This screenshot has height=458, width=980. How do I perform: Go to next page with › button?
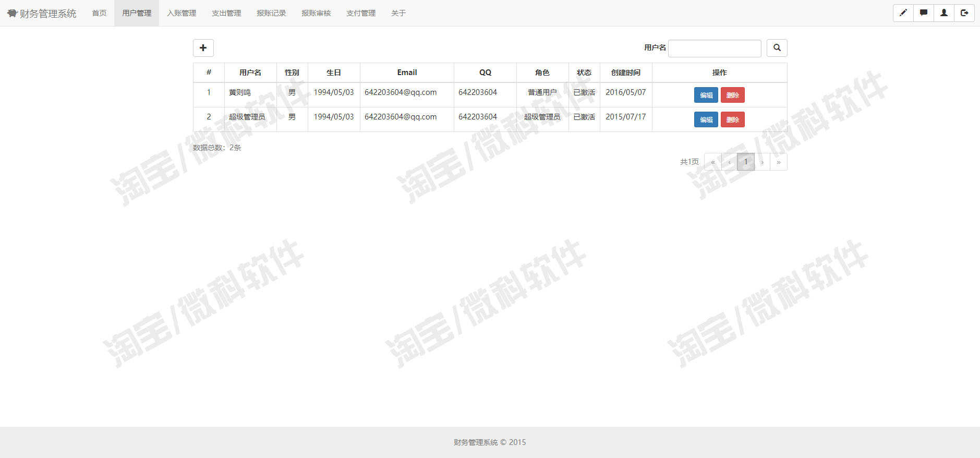point(762,162)
